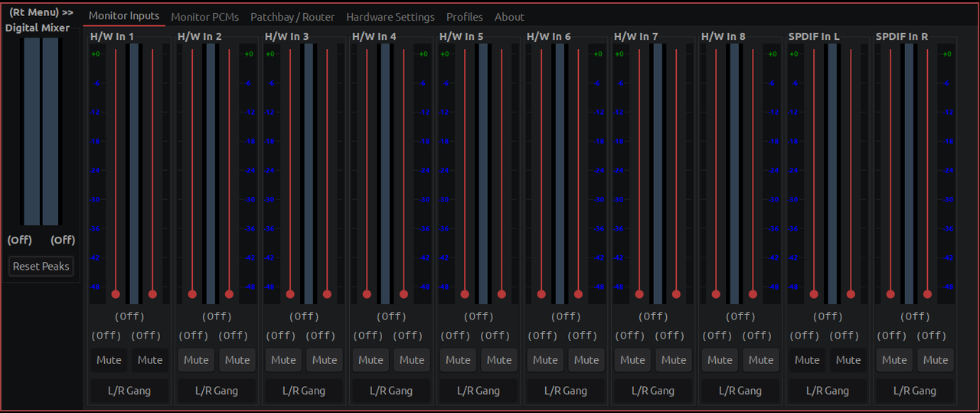Open the Profiles tab
The height and width of the screenshot is (413, 980).
[x=465, y=17]
